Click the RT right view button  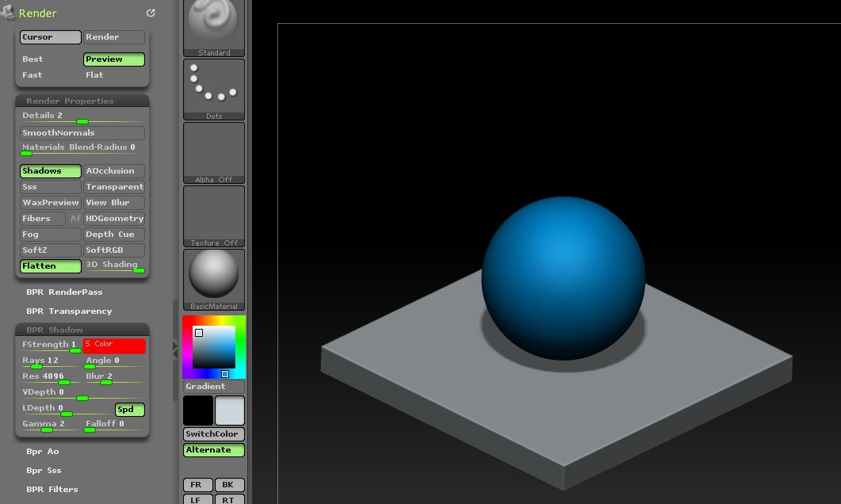(230, 500)
